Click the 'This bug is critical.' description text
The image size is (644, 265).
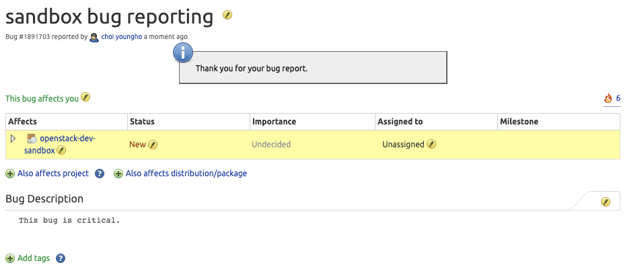pyautogui.click(x=69, y=221)
